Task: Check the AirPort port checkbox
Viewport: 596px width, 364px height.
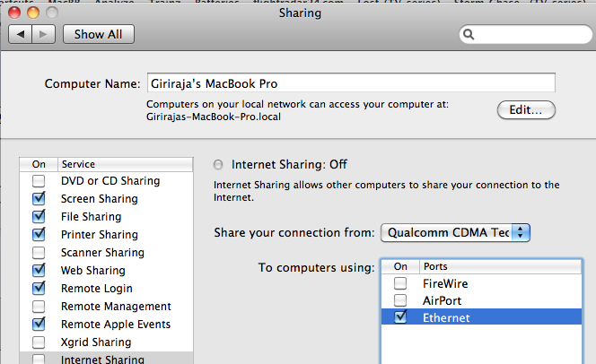Action: [x=400, y=300]
